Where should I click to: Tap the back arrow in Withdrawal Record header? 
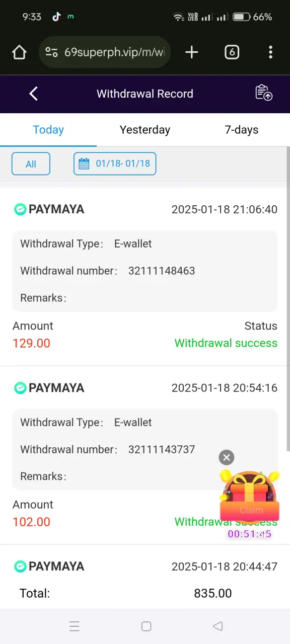[x=34, y=94]
